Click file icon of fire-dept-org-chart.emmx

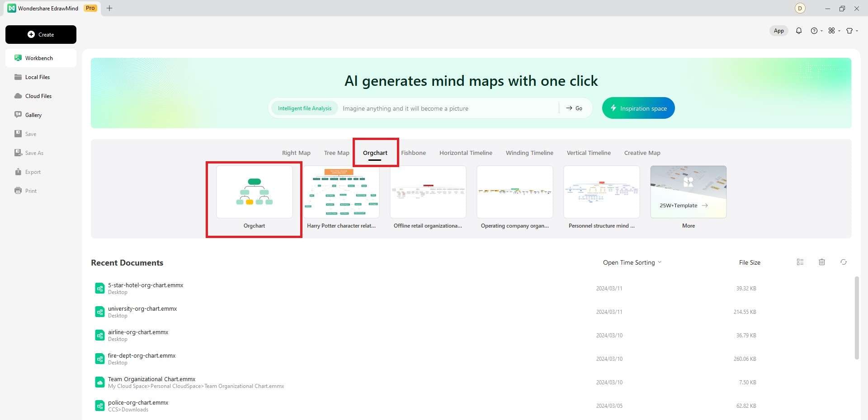100,359
